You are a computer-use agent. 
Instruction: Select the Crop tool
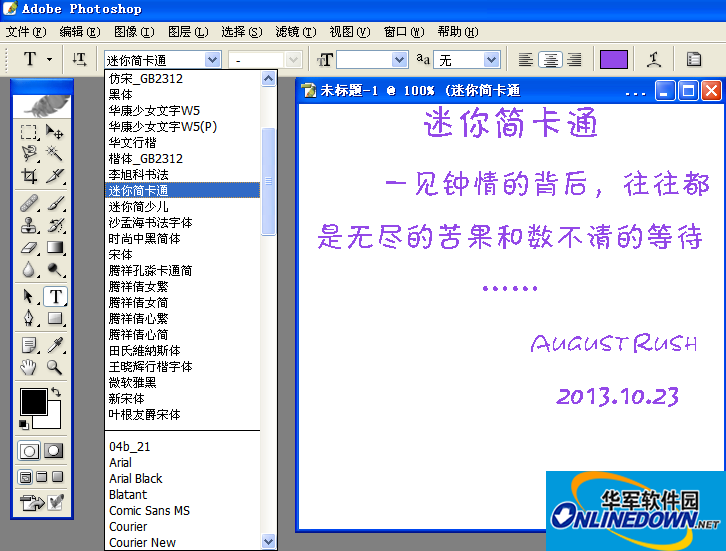[29, 176]
